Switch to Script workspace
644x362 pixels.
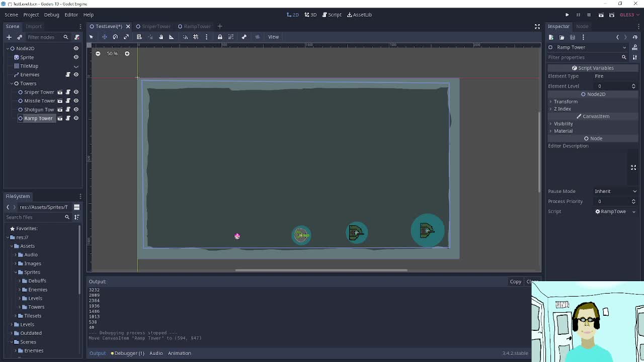click(x=332, y=15)
